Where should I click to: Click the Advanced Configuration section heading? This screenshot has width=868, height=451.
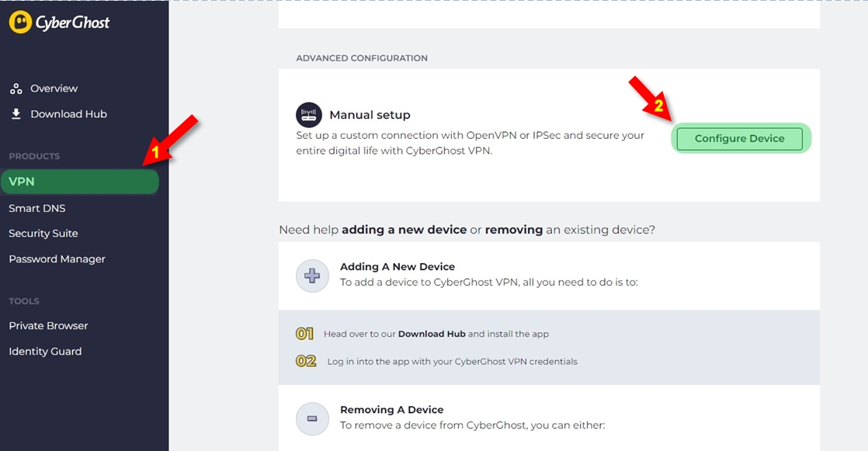[361, 57]
